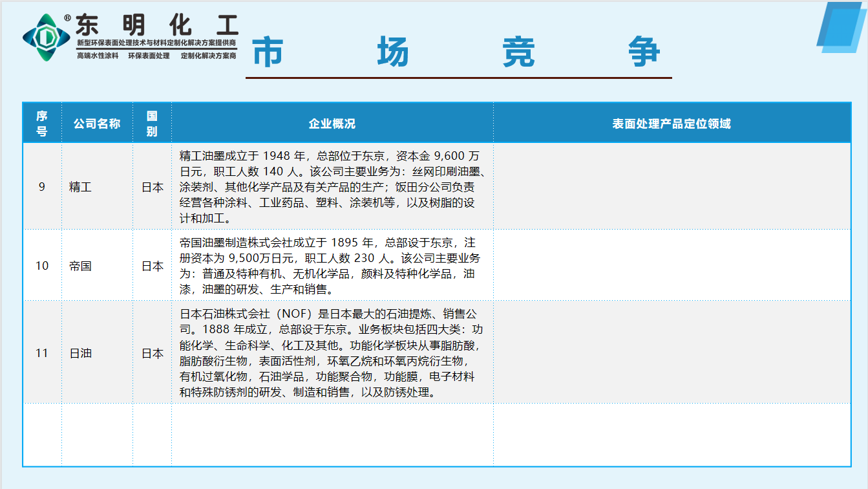This screenshot has height=489, width=868.
Task: Select the cell with number 9
Action: pyautogui.click(x=42, y=186)
